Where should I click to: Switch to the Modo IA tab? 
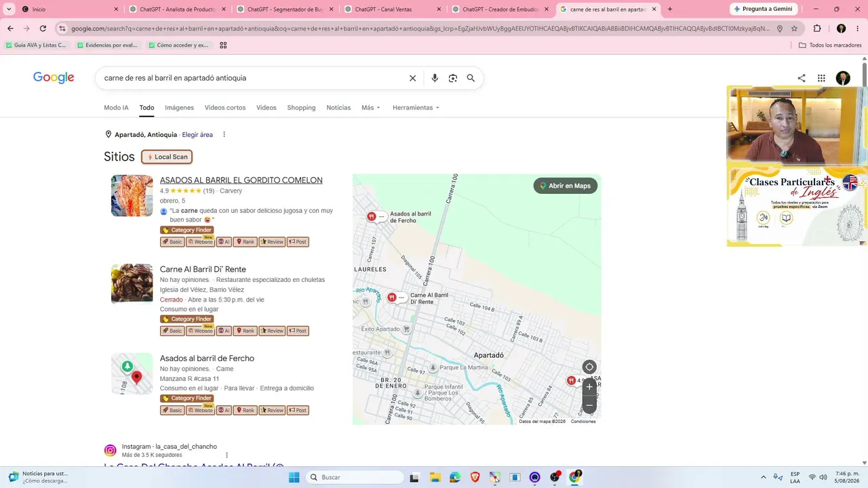point(116,108)
